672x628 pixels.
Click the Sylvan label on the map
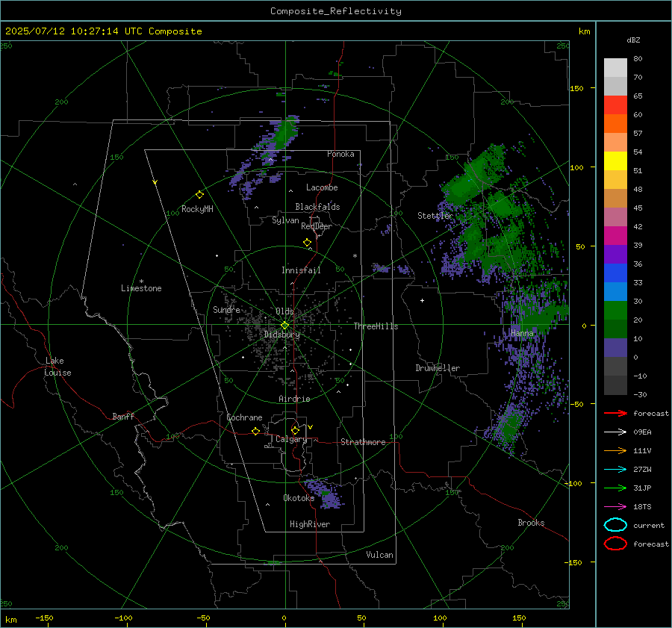point(285,220)
